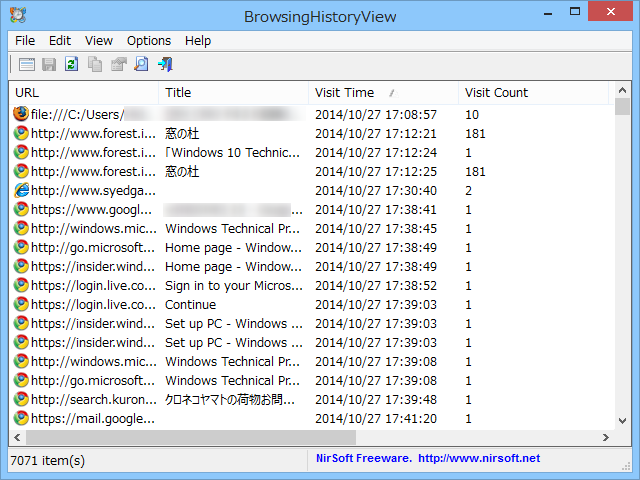Viewport: 640px width, 480px height.
Task: Click the vertical scrollbar down arrow
Action: point(622,420)
